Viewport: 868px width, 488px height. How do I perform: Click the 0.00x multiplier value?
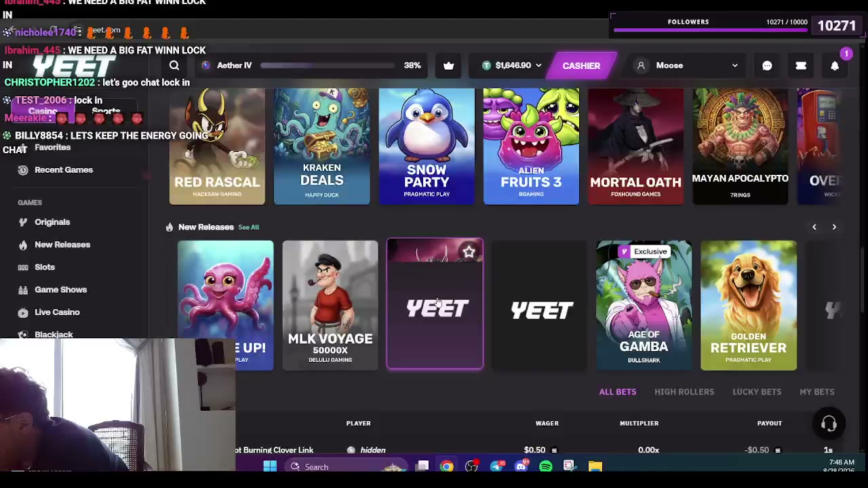pyautogui.click(x=648, y=450)
